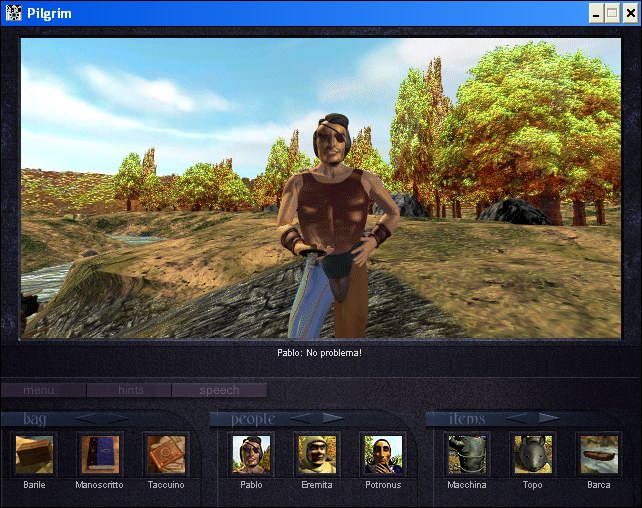
Task: Select the Topo mouse icon
Action: pos(533,454)
